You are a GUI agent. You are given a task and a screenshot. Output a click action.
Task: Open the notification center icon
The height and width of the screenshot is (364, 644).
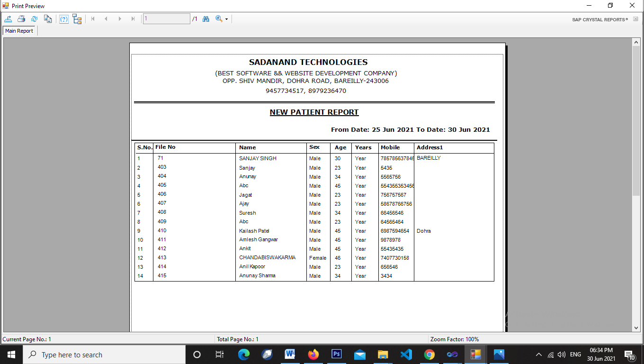click(630, 355)
